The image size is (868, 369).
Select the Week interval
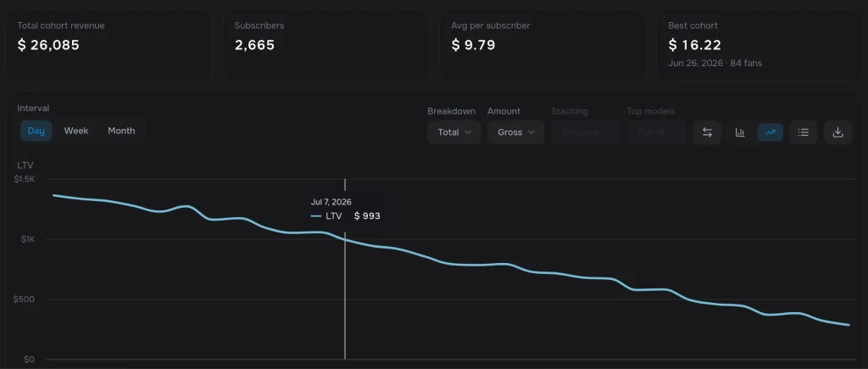pyautogui.click(x=75, y=131)
